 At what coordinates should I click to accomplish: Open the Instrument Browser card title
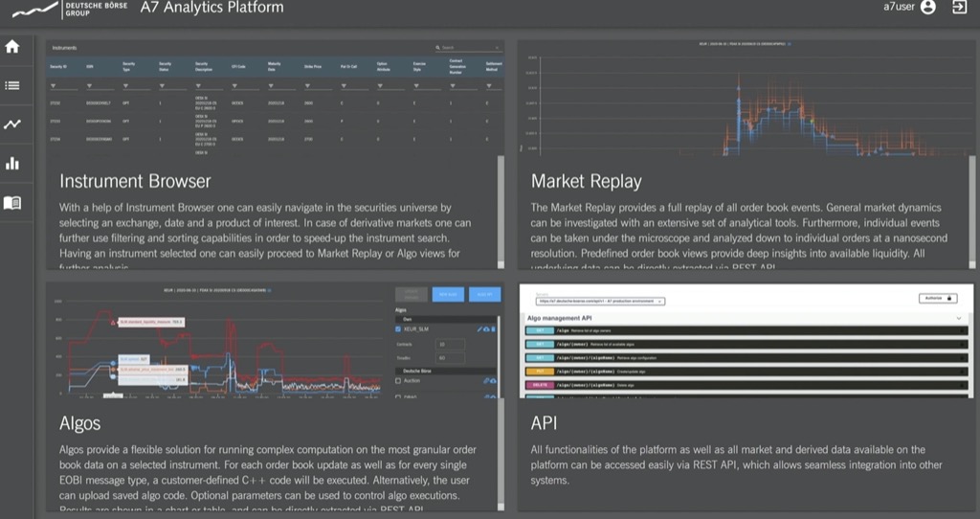click(135, 181)
